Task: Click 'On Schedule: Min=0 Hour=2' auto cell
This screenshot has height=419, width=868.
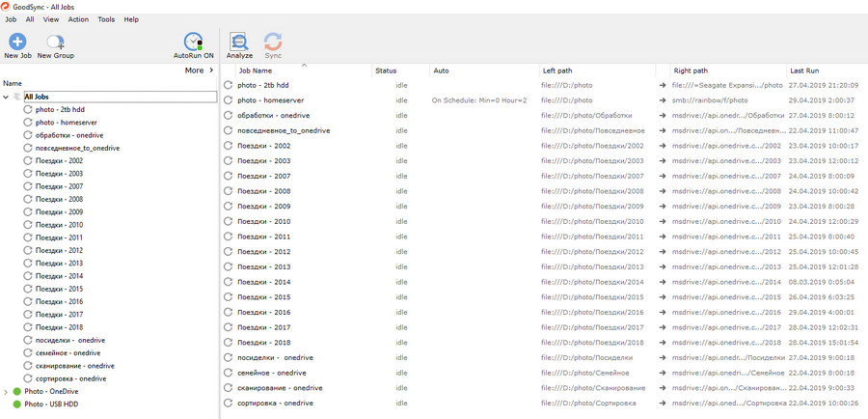Action: [479, 100]
